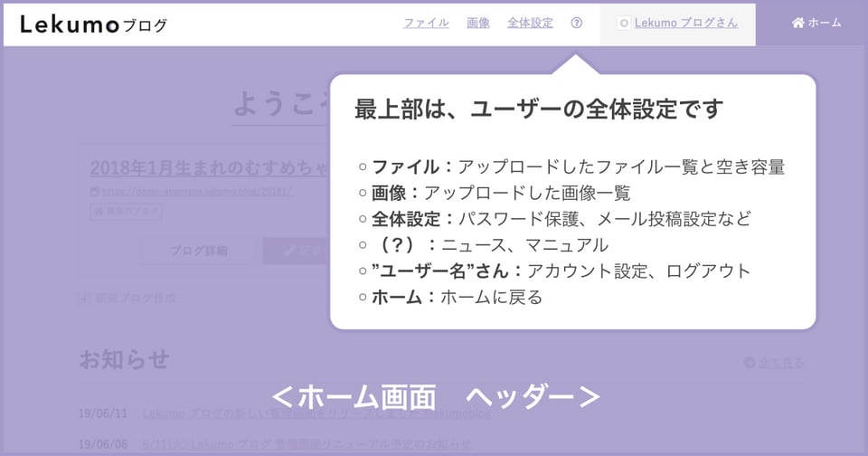
Task: Open the 19/06/06 renewal notice link
Action: 307,444
